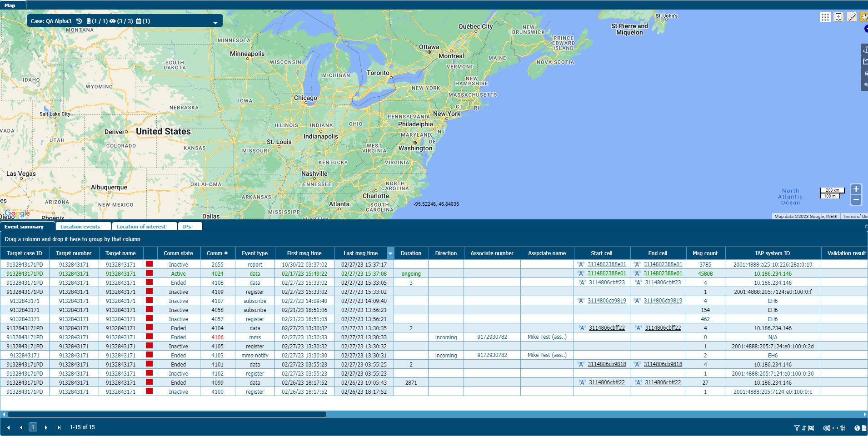868x436 pixels.
Task: Open the column sliders settings icon
Action: click(843, 428)
